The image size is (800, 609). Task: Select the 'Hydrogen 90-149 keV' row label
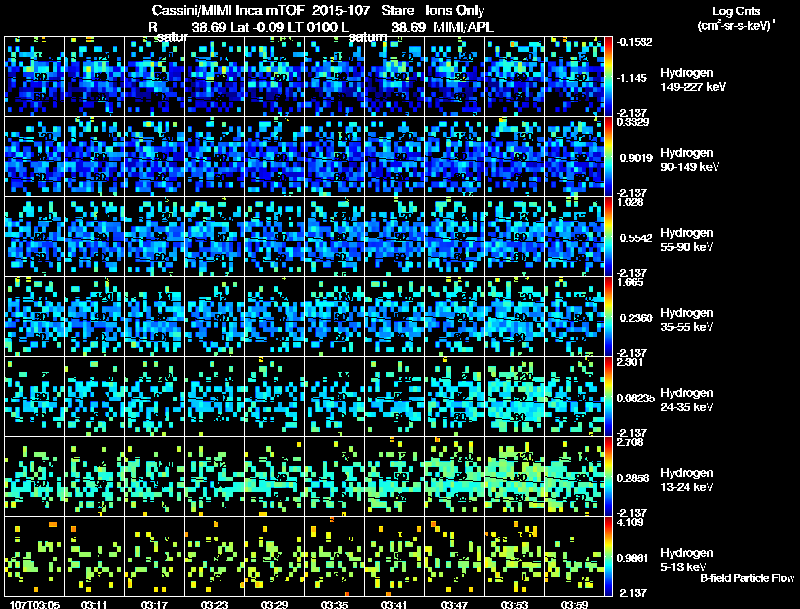(689, 160)
